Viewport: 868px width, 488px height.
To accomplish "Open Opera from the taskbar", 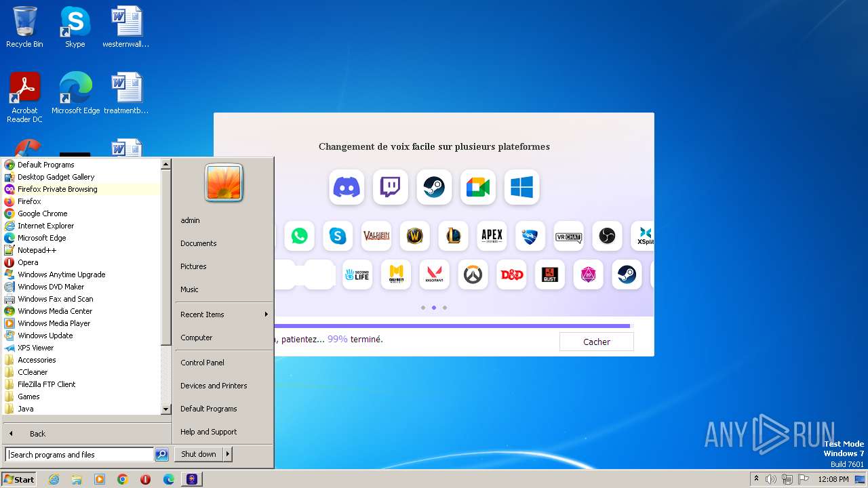I will 145,479.
